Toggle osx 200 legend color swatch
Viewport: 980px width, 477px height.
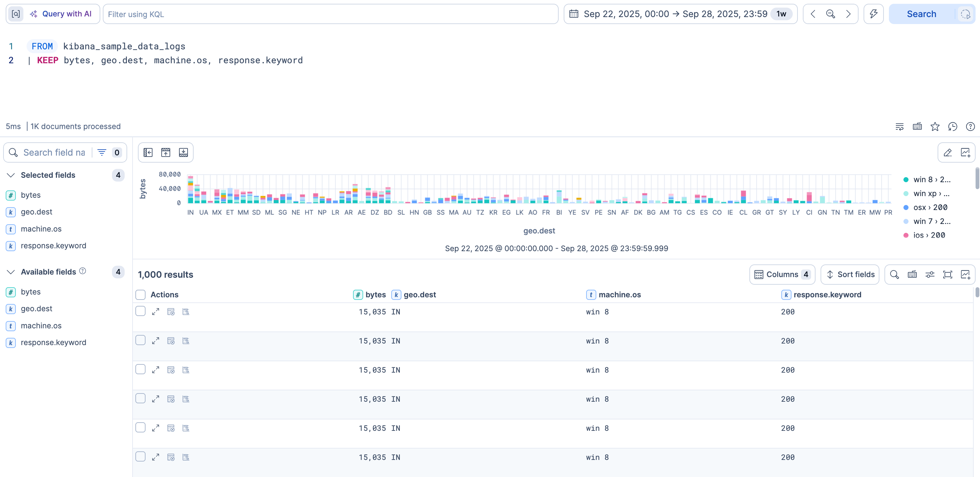point(906,207)
